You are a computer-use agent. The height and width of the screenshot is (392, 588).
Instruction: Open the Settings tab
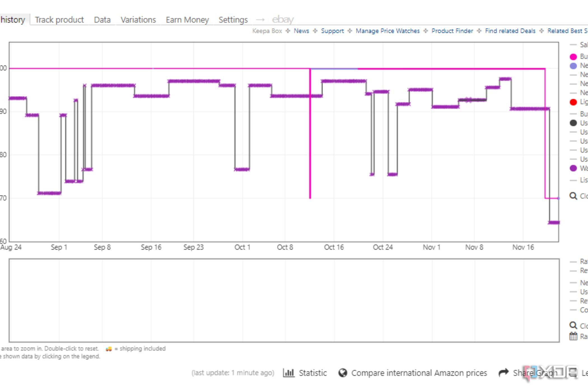[x=233, y=20]
